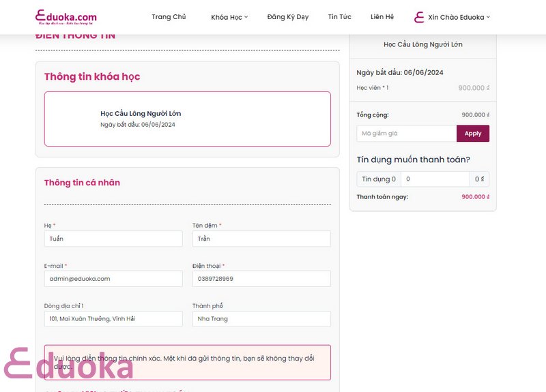Click the Học Cầu Lông Người Lớn sidebar title

(x=423, y=44)
